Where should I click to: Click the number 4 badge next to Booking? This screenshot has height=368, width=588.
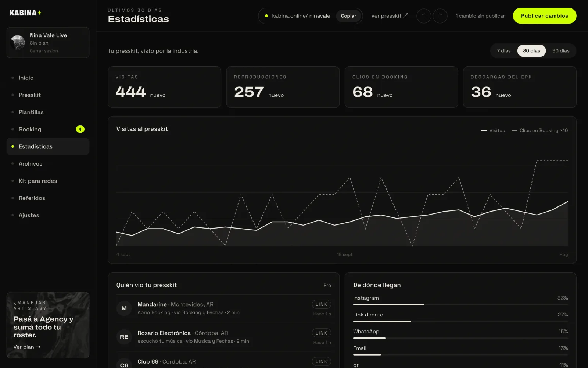(x=80, y=129)
